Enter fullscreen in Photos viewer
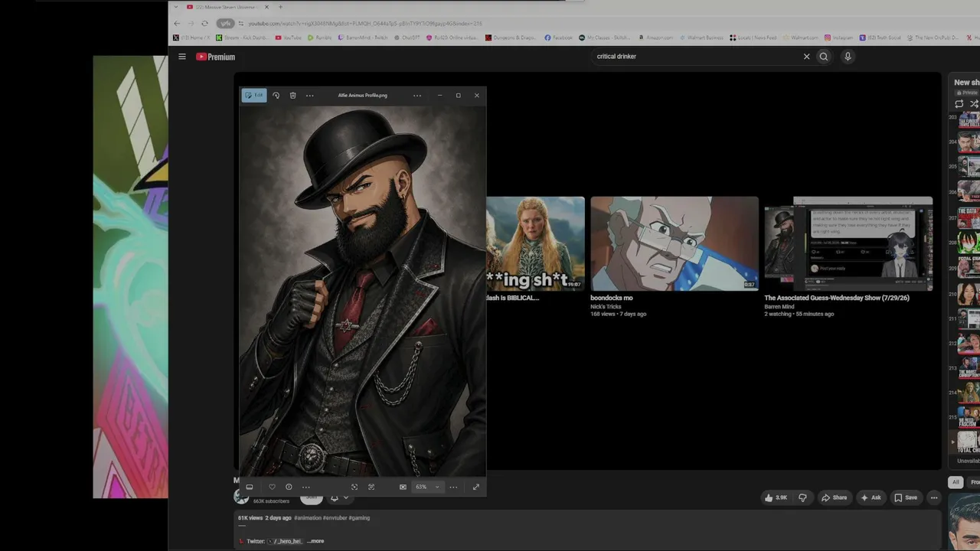The width and height of the screenshot is (980, 551). pos(475,487)
